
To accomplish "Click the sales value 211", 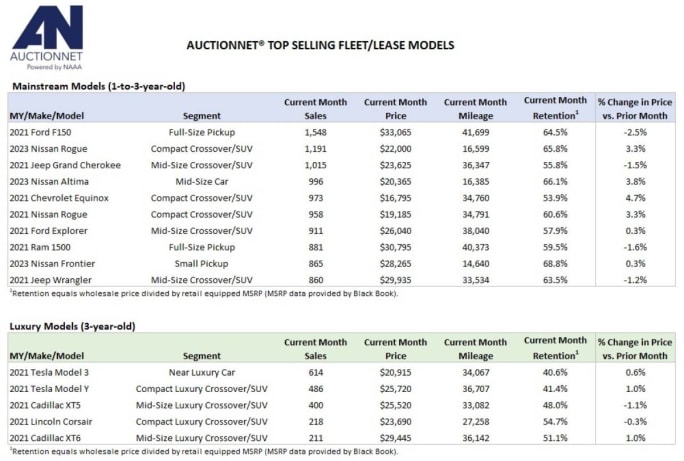I will pos(315,438).
